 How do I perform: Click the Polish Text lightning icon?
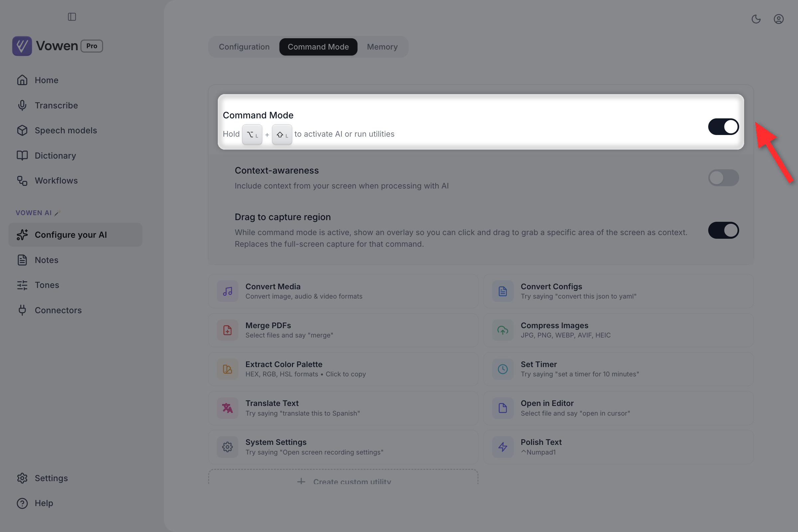[x=503, y=447]
